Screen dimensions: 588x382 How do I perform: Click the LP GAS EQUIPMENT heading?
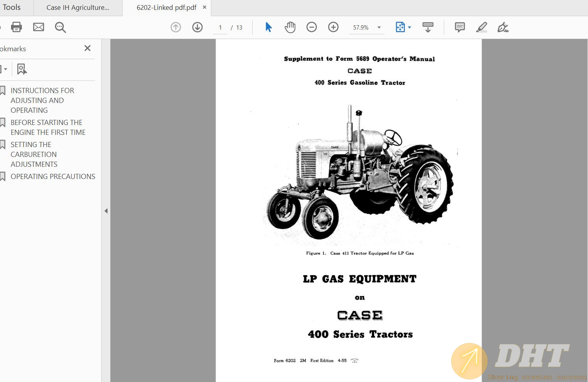tap(360, 279)
